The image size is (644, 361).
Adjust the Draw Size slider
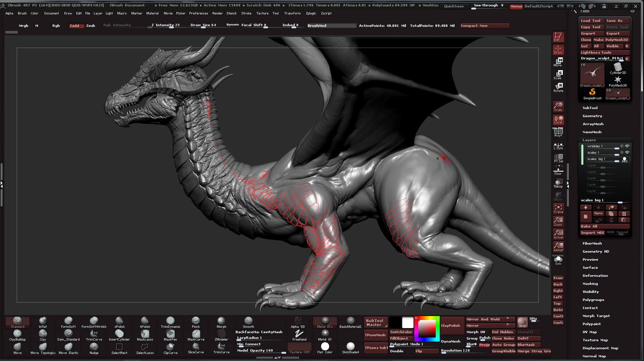[x=203, y=25]
